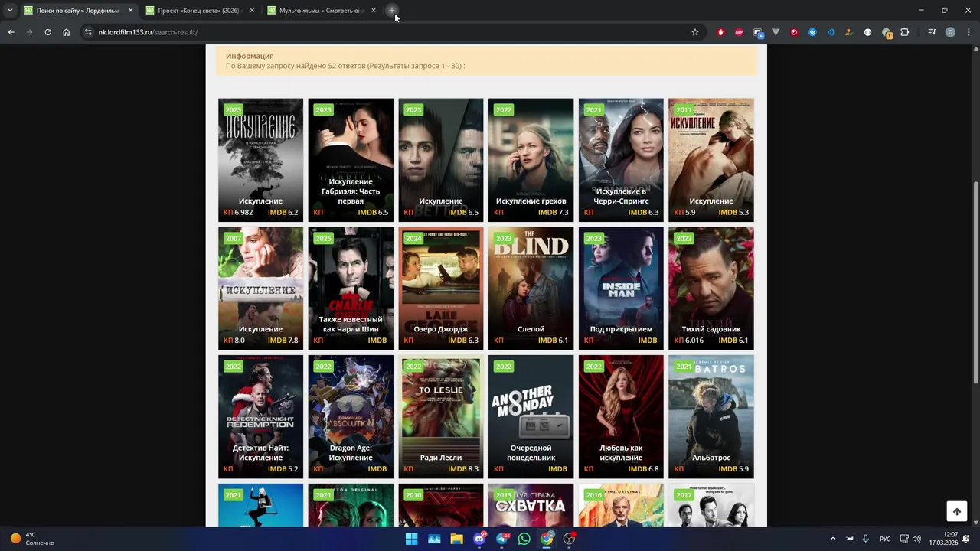Image resolution: width=980 pixels, height=551 pixels.
Task: Open Искупление грехов movie card
Action: click(x=531, y=160)
